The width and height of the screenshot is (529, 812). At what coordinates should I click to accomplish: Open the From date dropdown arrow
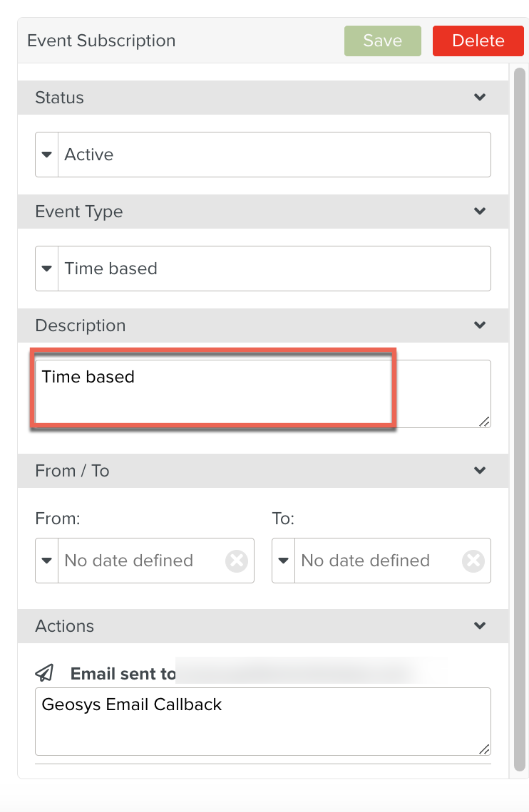(x=47, y=561)
